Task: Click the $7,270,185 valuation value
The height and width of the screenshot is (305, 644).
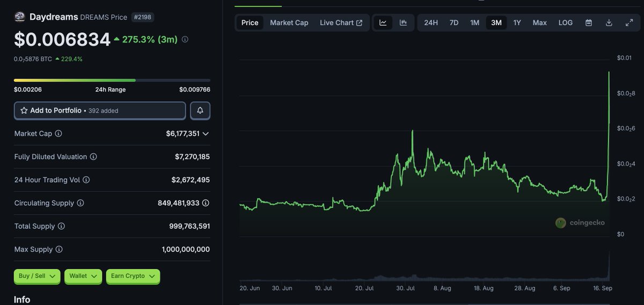Action: (x=192, y=157)
